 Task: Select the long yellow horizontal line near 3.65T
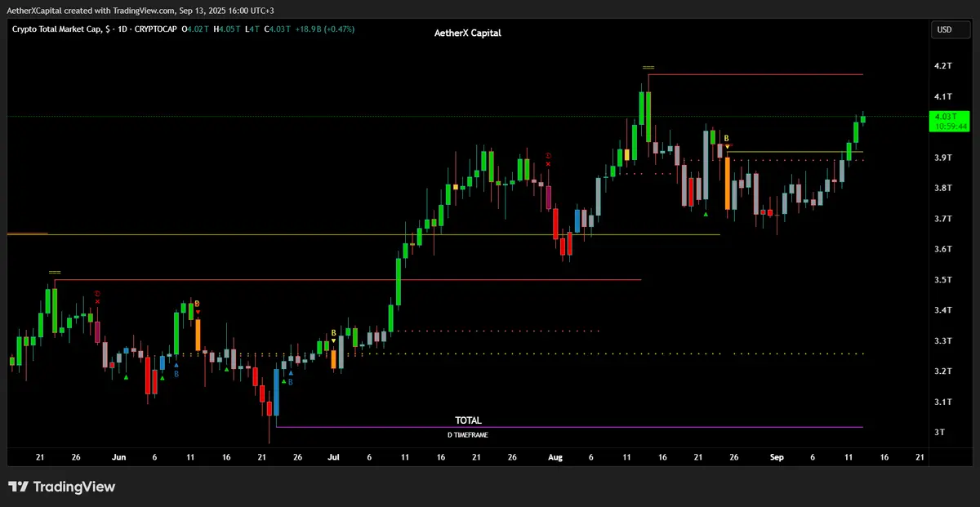(363, 235)
